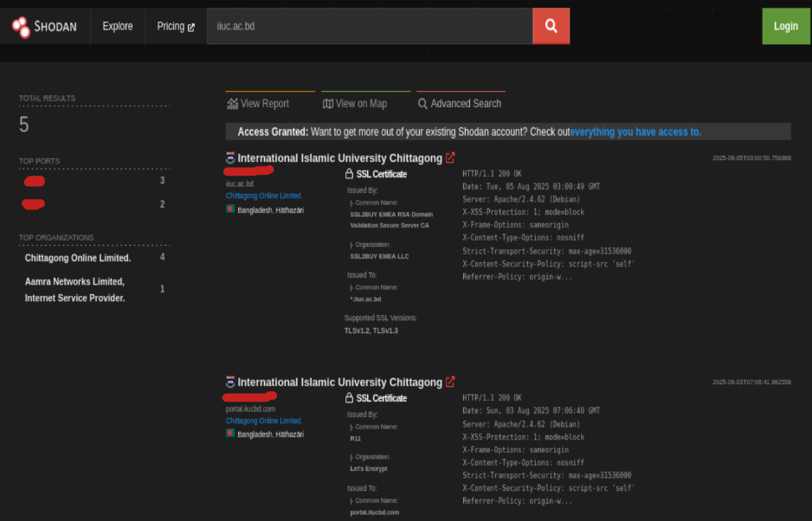Click external link icon of first result
The height and width of the screenshot is (521, 812).
tap(450, 158)
